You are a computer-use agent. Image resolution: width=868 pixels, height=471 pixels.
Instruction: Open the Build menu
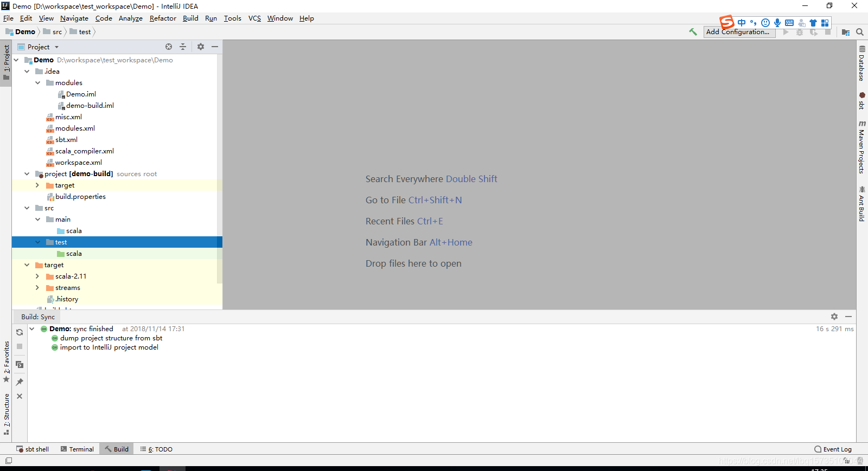click(190, 18)
